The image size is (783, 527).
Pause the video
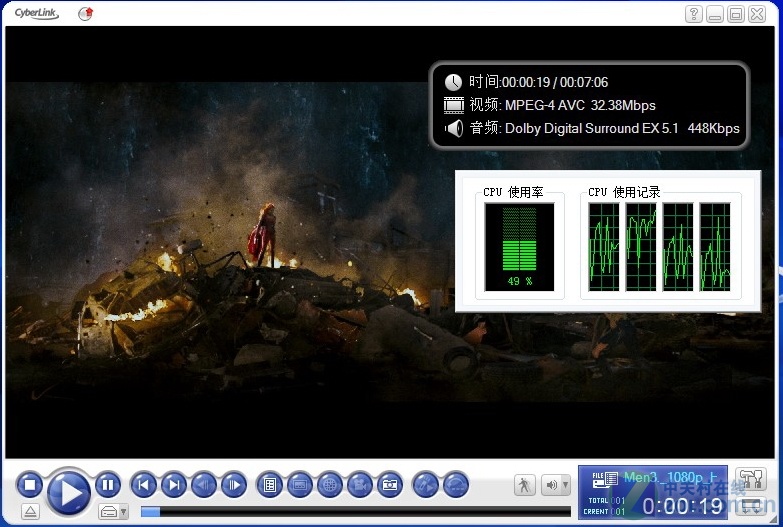coord(108,485)
